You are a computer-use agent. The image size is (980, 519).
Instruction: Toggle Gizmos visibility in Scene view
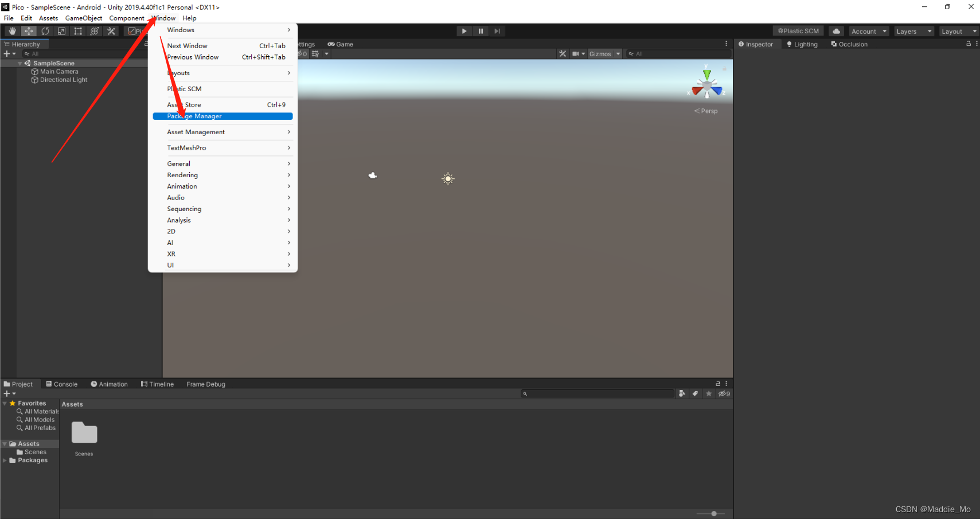tap(600, 54)
